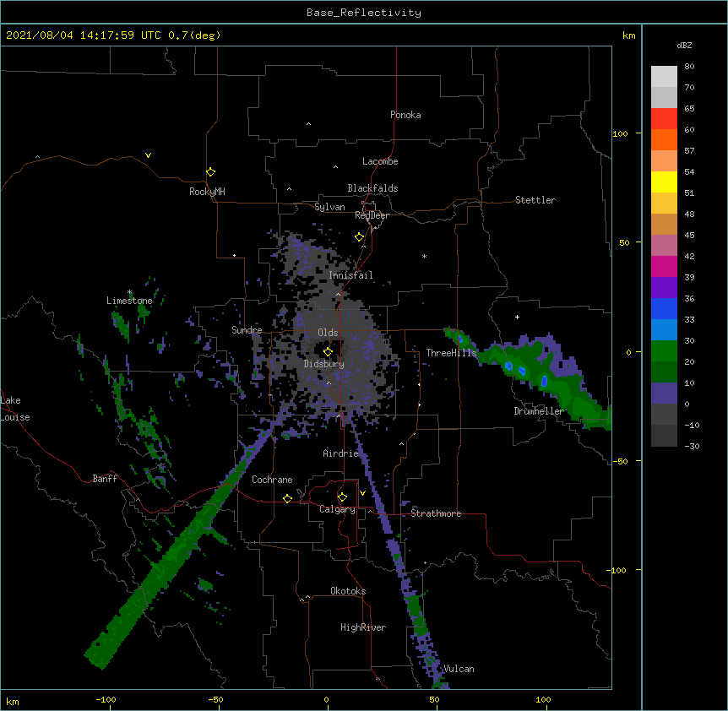This screenshot has height=711, width=728.
Task: Click the yellow V marker east of Calgary
Action: 362,493
